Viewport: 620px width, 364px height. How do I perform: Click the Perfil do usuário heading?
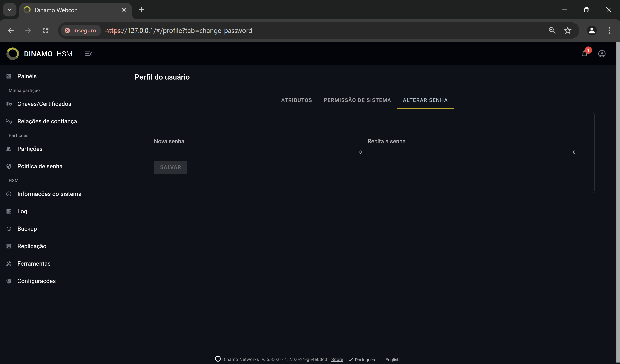[x=162, y=77]
